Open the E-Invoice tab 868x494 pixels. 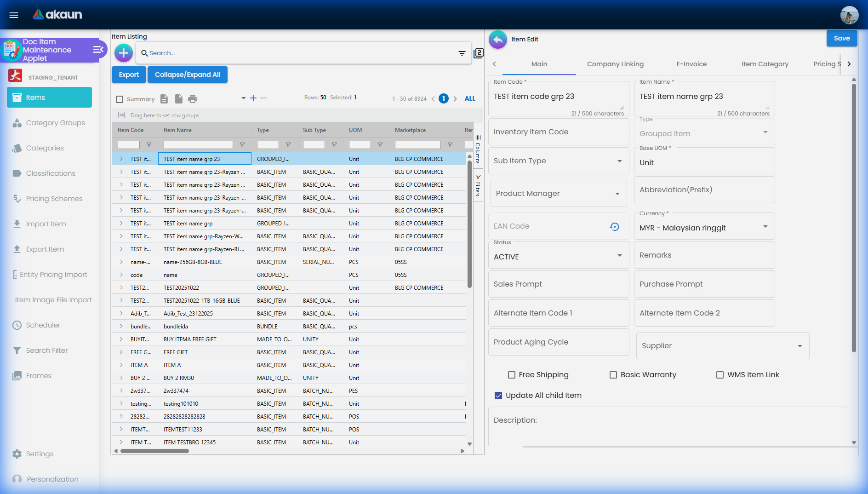pos(691,64)
